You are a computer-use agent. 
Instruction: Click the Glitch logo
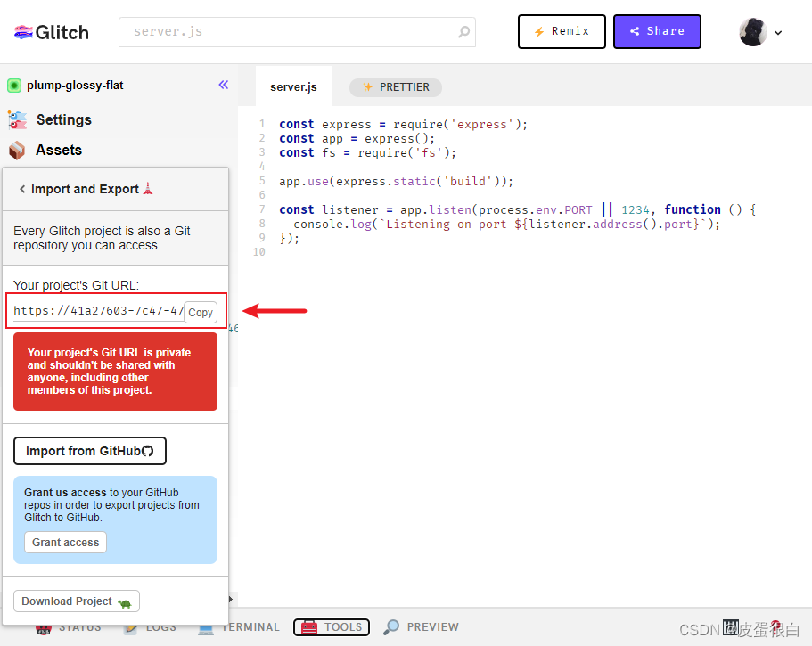(x=51, y=32)
